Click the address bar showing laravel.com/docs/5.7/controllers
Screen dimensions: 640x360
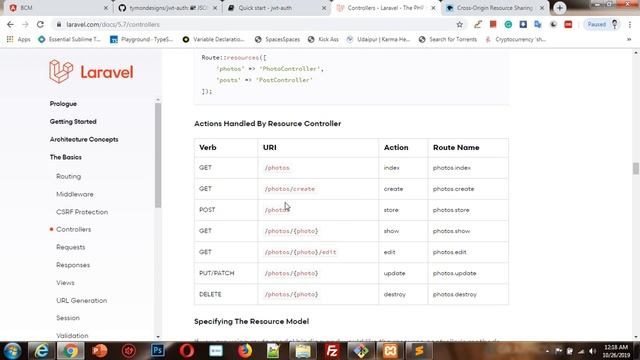(253, 24)
